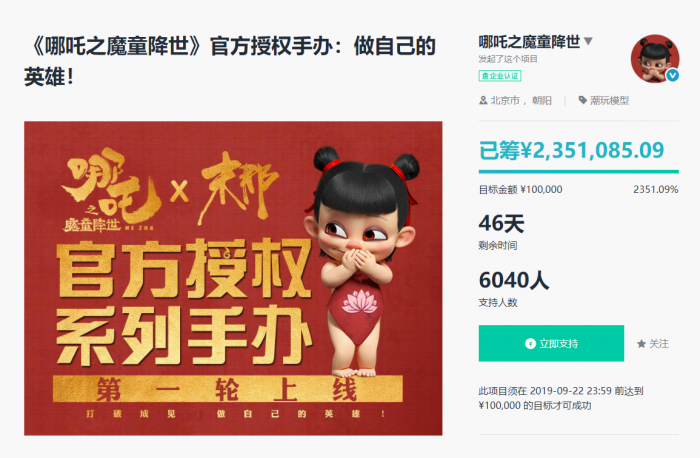Toggle 关注 follow for this project
Viewport: 700px width, 458px height.
pyautogui.click(x=653, y=344)
